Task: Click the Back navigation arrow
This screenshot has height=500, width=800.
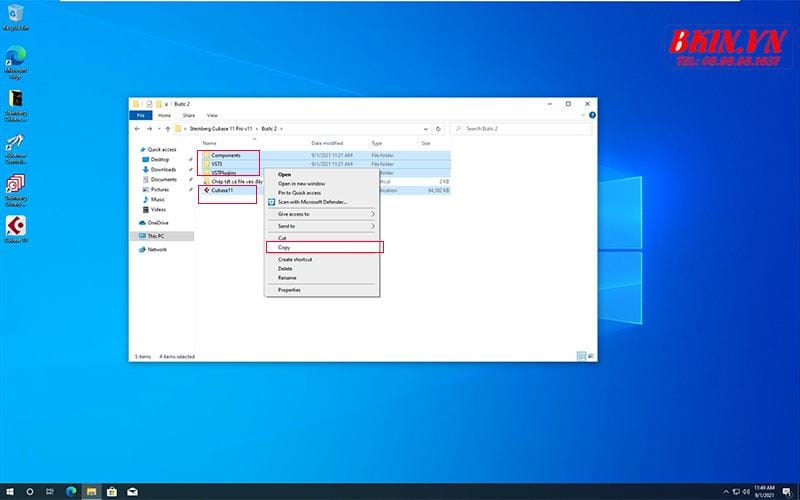Action: click(x=138, y=129)
